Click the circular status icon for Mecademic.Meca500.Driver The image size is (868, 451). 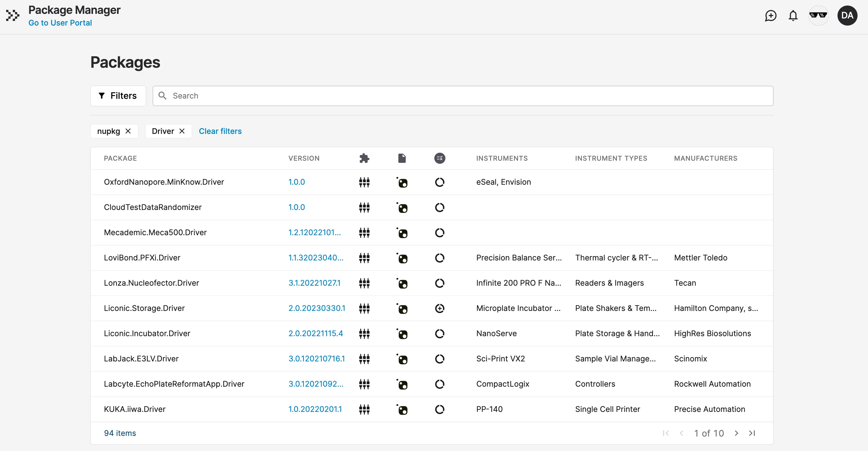point(440,232)
